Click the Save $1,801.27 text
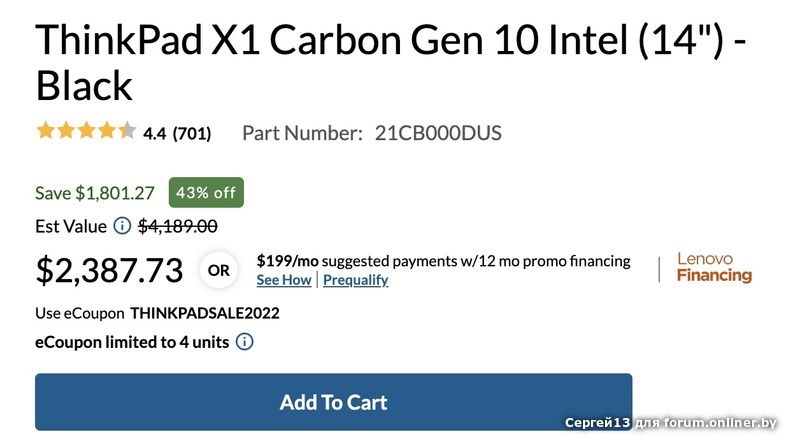Viewport: 800px width, 446px height. point(95,193)
